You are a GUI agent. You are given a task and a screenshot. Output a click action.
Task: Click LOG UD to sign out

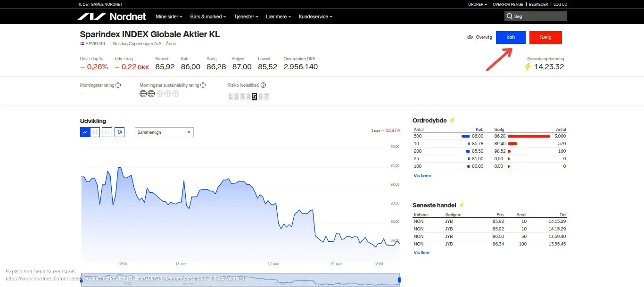tap(560, 4)
